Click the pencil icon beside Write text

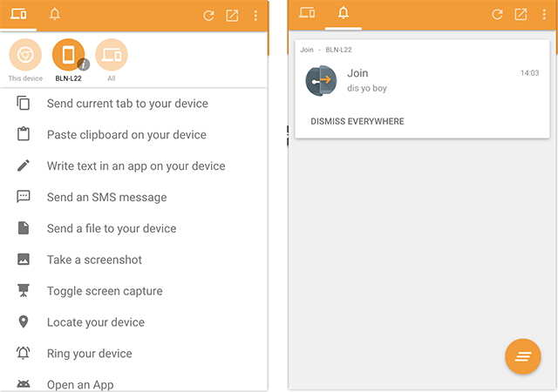24,166
